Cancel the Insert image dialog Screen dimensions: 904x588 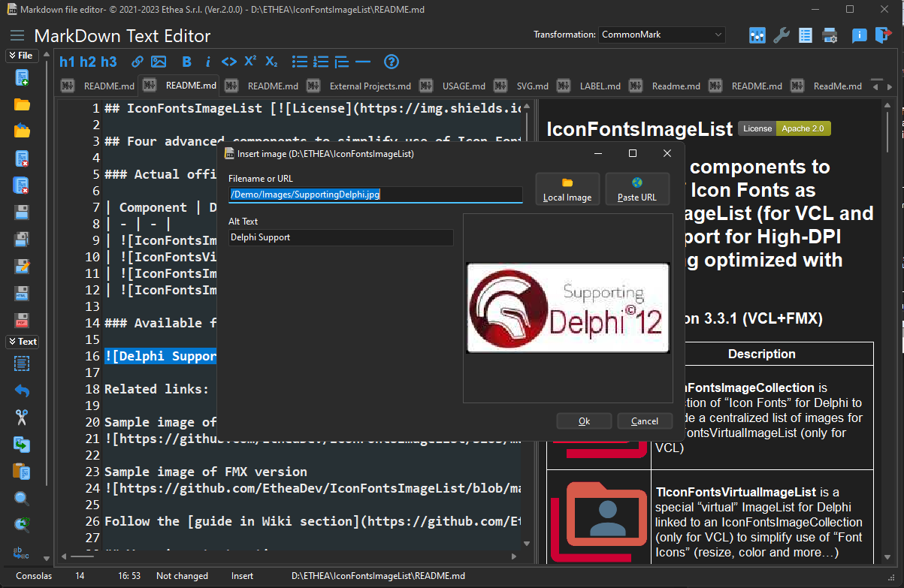tap(645, 421)
